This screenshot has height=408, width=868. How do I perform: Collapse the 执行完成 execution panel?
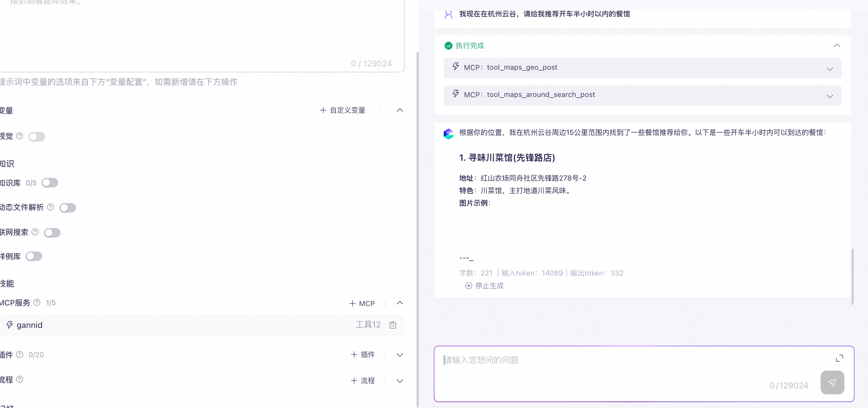tap(837, 45)
